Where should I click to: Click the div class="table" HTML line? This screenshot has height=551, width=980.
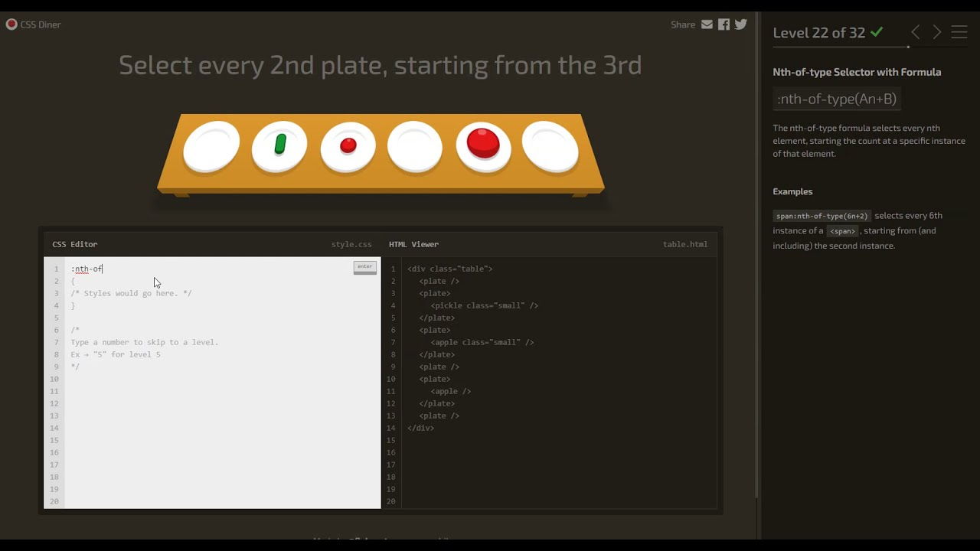tap(450, 269)
